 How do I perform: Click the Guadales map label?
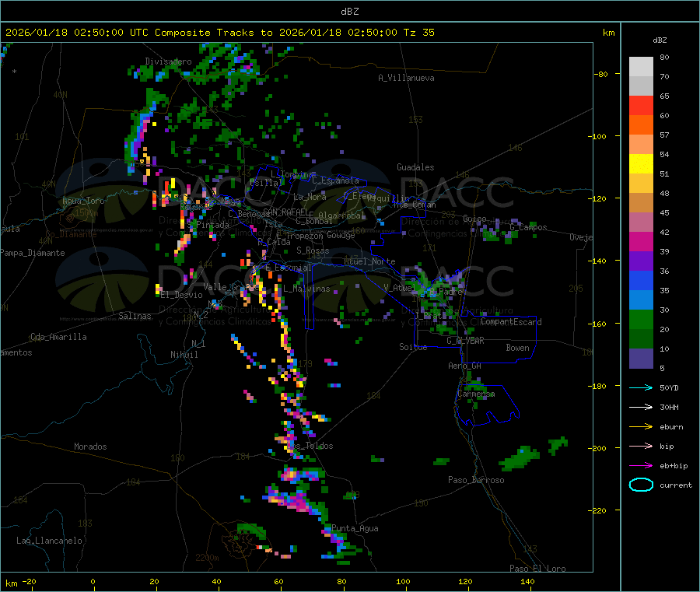[415, 167]
